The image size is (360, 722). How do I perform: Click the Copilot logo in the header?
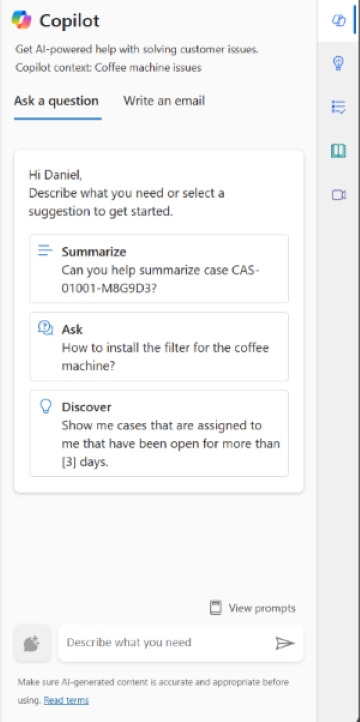22,20
